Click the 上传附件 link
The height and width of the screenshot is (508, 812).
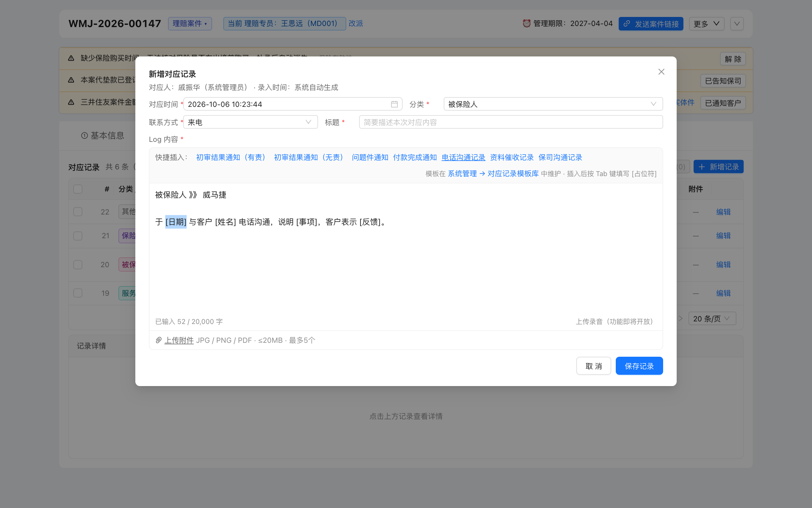point(179,340)
